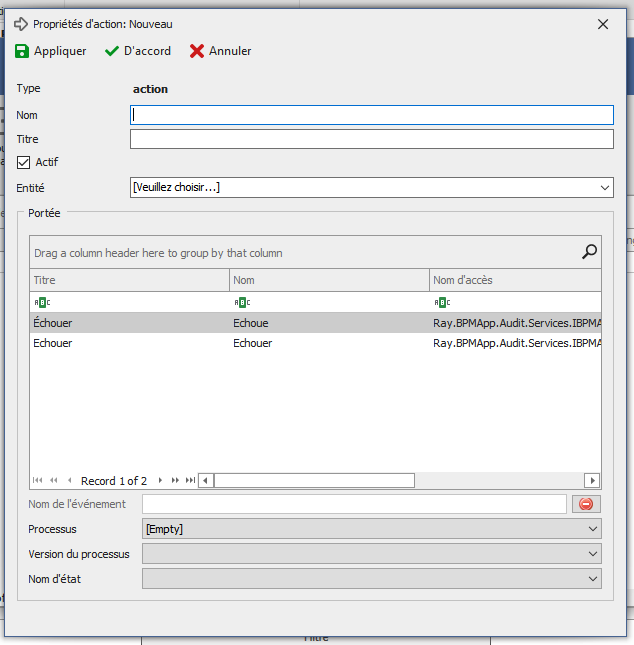Sort by the Nom column header
The height and width of the screenshot is (645, 634).
pyautogui.click(x=329, y=280)
